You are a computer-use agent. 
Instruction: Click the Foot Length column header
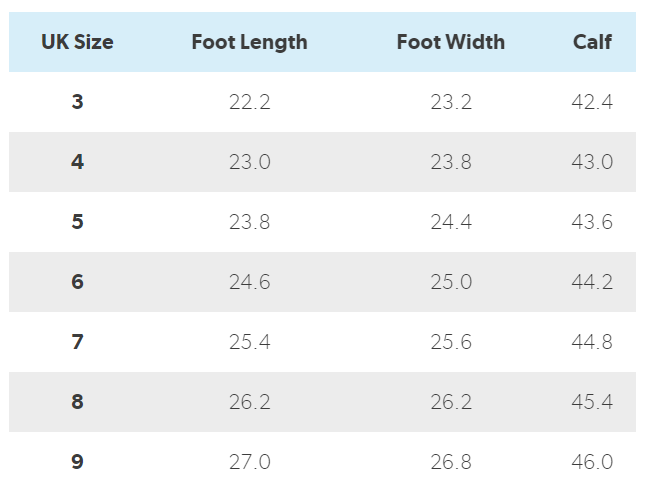(249, 42)
